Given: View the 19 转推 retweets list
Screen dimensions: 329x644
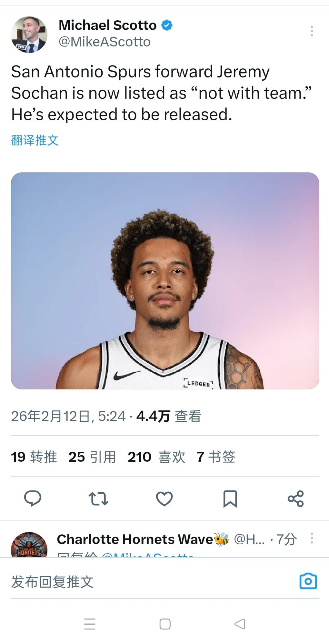Looking at the screenshot, I should click(34, 457).
